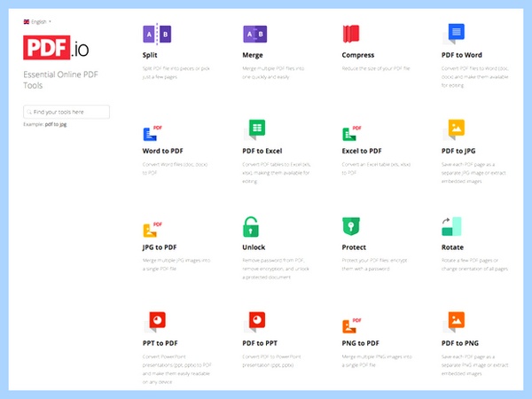This screenshot has height=399, width=532.
Task: Focus the 'Find your tools here' search box
Action: (x=66, y=112)
